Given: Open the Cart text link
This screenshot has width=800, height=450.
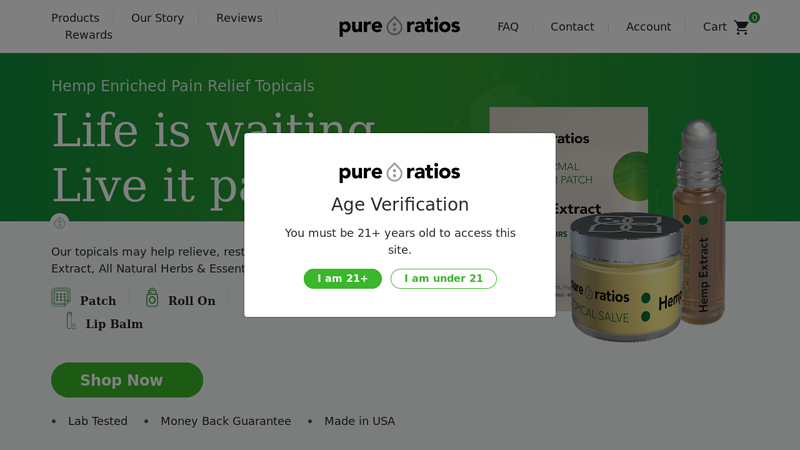Looking at the screenshot, I should [714, 27].
